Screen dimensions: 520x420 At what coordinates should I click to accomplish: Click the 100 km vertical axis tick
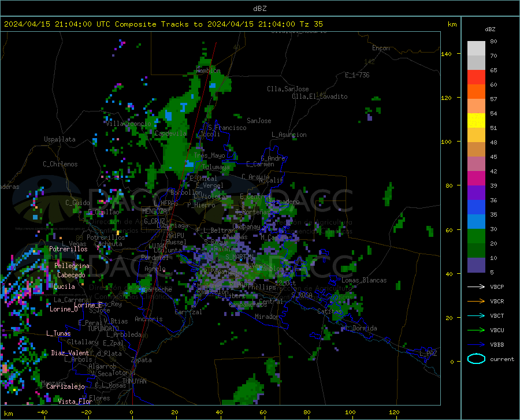coord(447,142)
